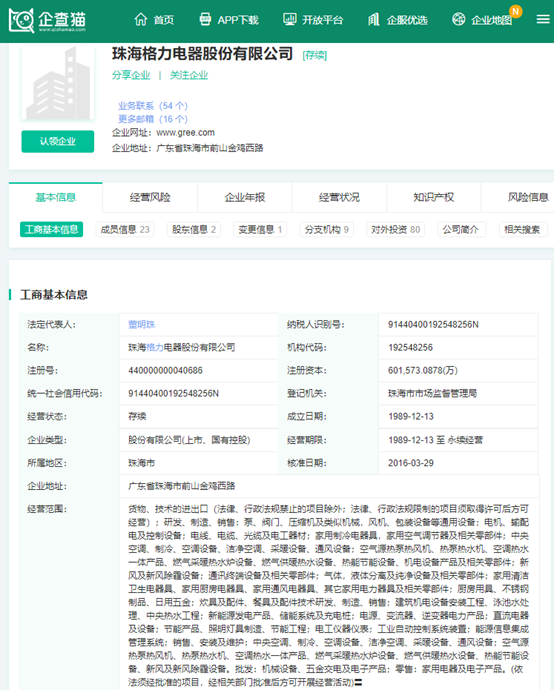Screen dimensions: 554x690
Task: Open APP下载 in top navigation
Action: [x=238, y=20]
